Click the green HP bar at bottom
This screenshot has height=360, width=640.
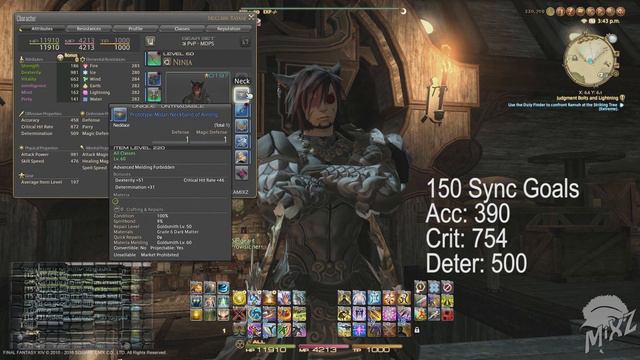271,347
